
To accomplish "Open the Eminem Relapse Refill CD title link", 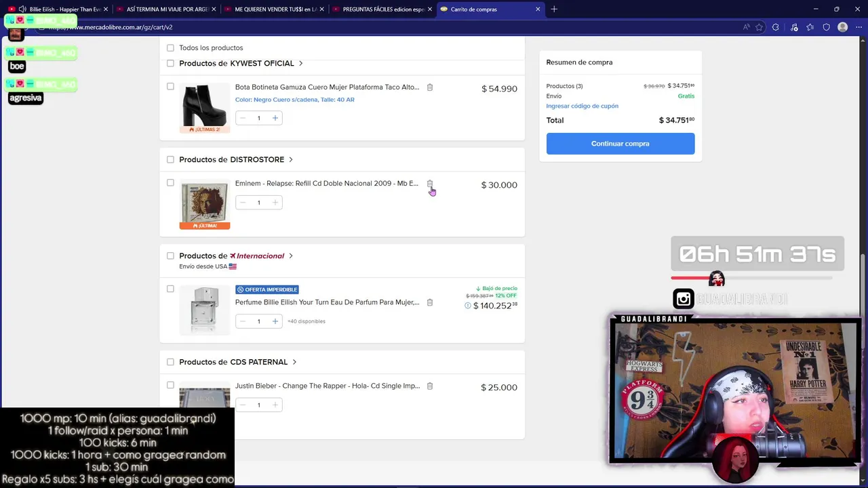I will (x=327, y=184).
